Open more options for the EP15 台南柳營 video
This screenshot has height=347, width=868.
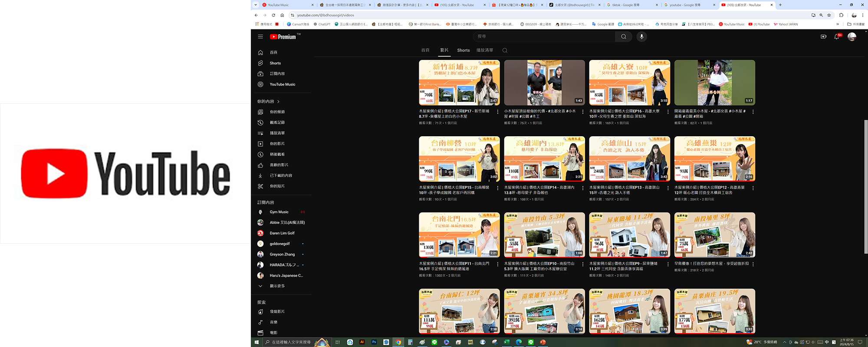498,188
